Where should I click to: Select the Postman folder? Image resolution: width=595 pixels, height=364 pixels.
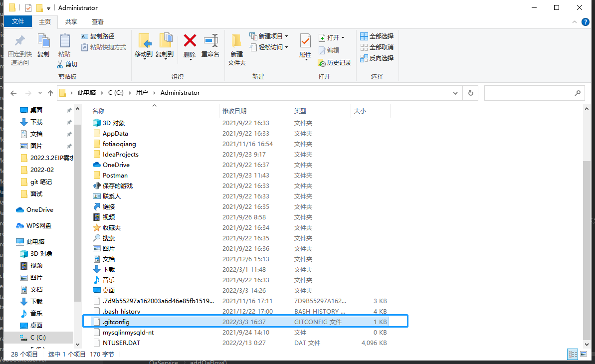pos(115,176)
